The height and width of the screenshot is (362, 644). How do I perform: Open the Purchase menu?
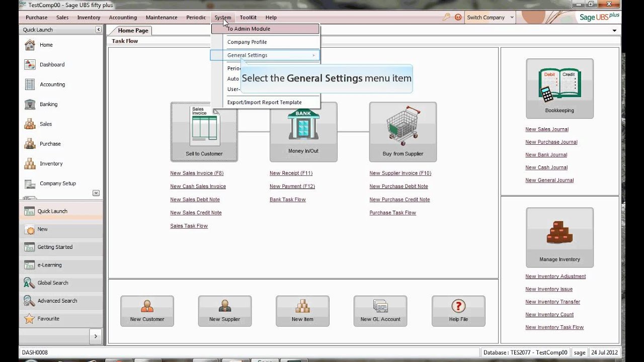36,17
